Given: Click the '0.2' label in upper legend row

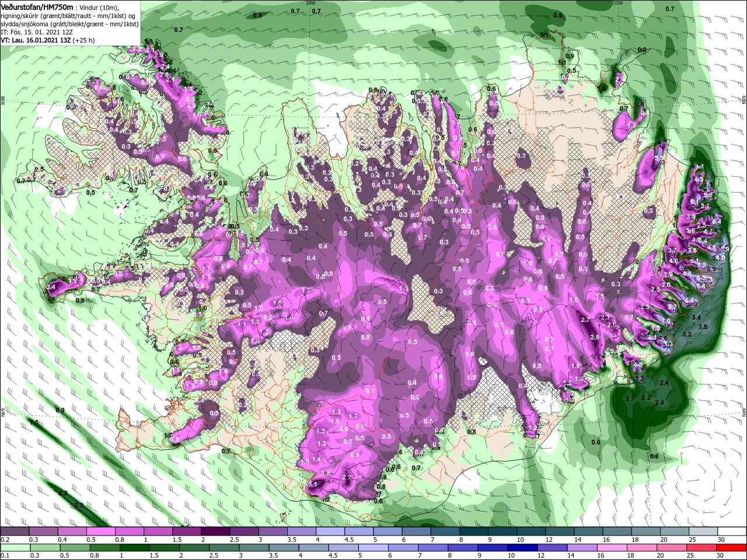Looking at the screenshot, I should [x=5, y=540].
